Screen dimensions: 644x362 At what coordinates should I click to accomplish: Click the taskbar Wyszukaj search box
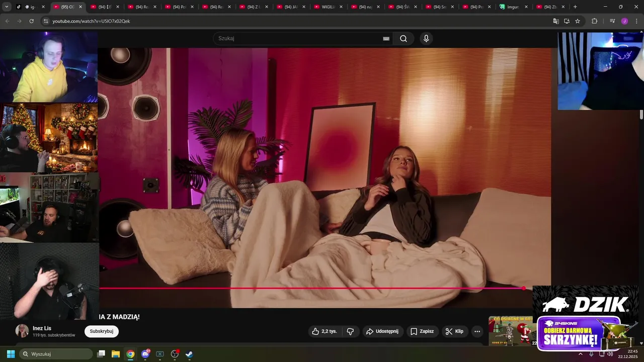[x=55, y=354]
